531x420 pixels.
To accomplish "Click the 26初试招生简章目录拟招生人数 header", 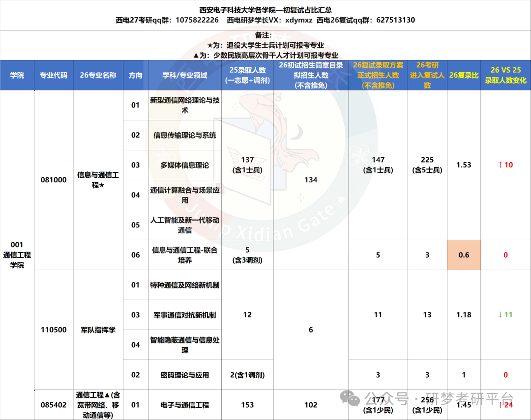I will pyautogui.click(x=311, y=75).
